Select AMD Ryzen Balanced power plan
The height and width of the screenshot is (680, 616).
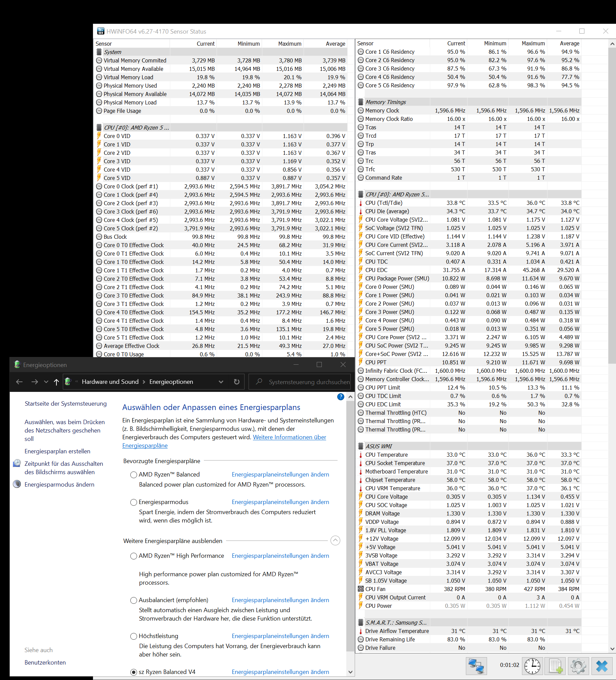coord(134,474)
